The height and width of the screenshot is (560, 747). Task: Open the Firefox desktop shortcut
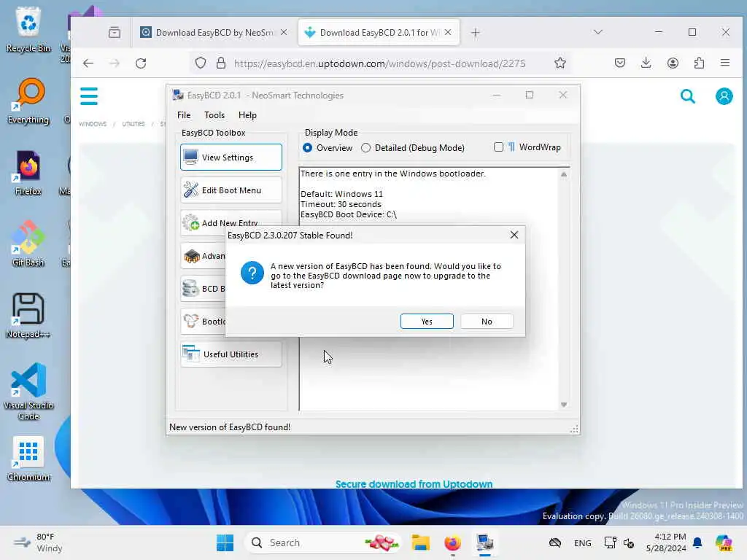click(28, 172)
